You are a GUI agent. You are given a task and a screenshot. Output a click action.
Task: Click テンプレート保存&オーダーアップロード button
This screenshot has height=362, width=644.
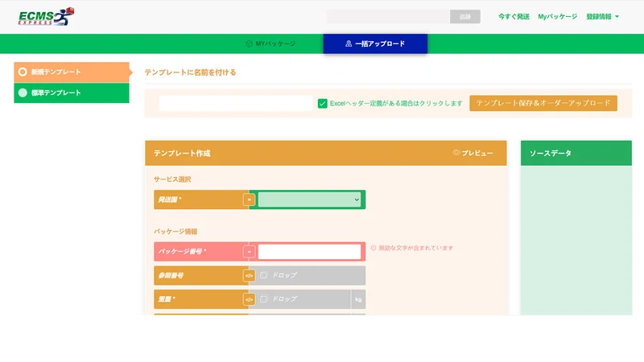(543, 103)
